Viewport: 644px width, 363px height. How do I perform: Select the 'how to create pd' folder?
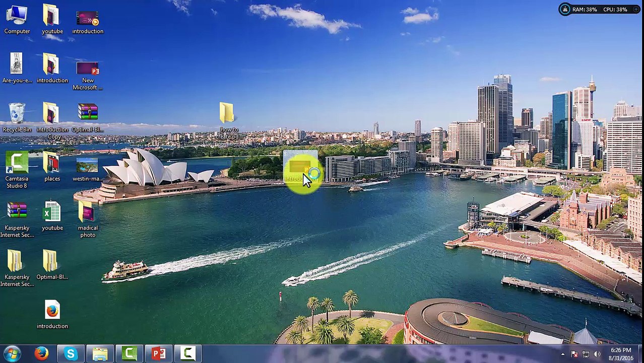(227, 114)
